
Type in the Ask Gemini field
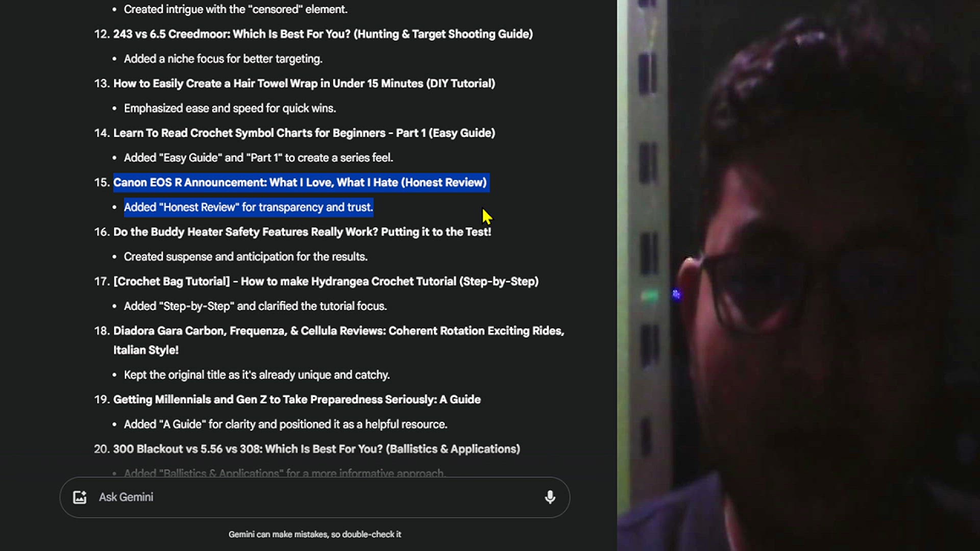[316, 497]
